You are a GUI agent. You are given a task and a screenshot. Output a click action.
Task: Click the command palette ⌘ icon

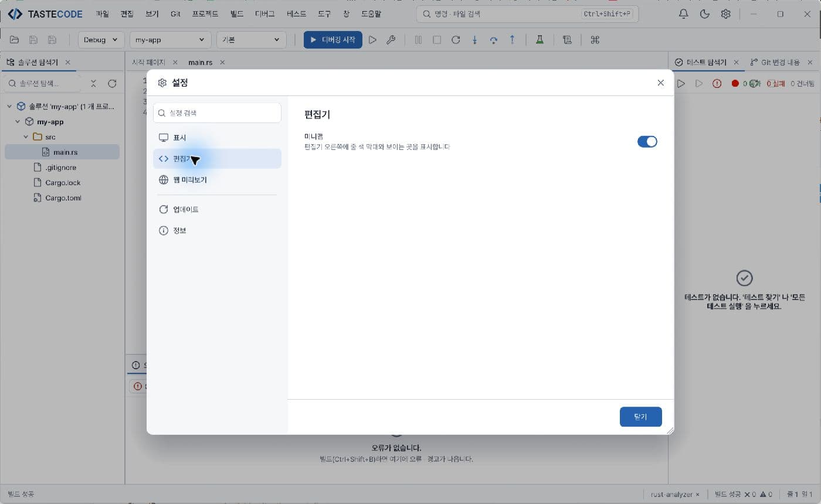[x=595, y=40]
